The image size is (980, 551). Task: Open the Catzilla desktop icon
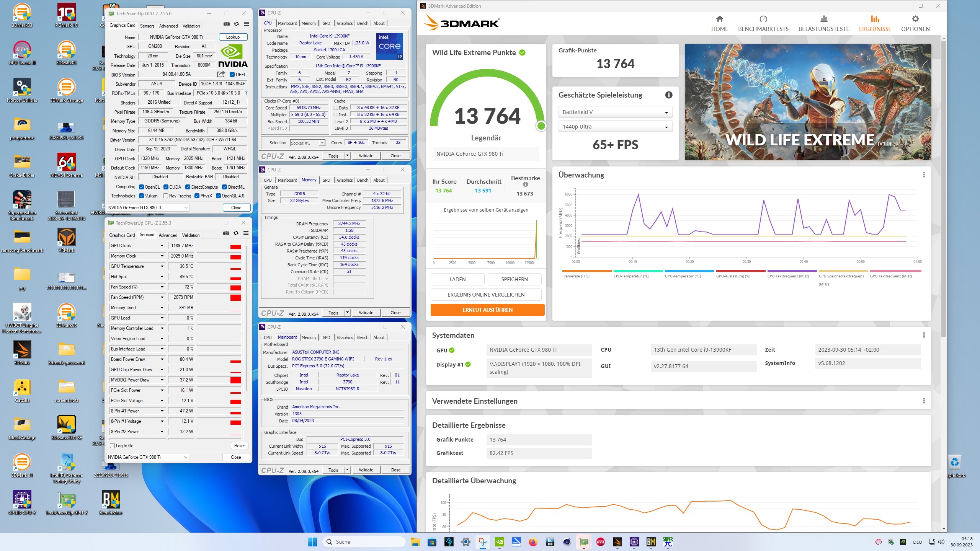tap(22, 390)
